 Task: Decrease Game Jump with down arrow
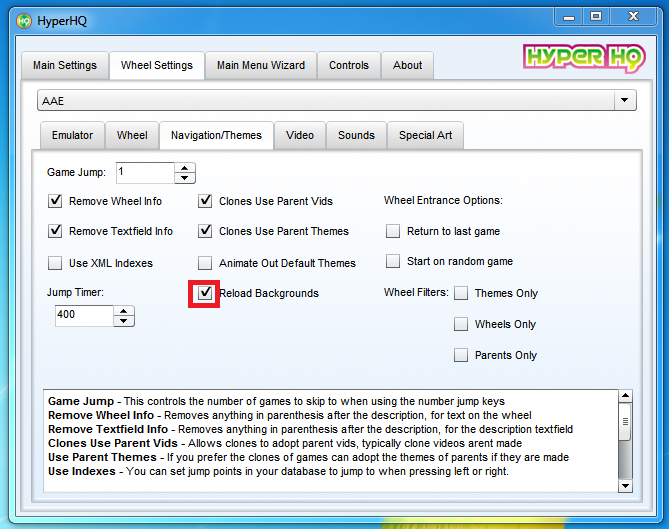click(x=185, y=178)
